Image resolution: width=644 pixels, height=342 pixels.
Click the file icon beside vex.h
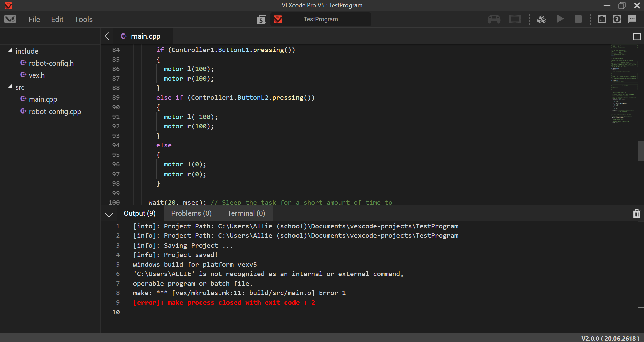click(x=23, y=75)
